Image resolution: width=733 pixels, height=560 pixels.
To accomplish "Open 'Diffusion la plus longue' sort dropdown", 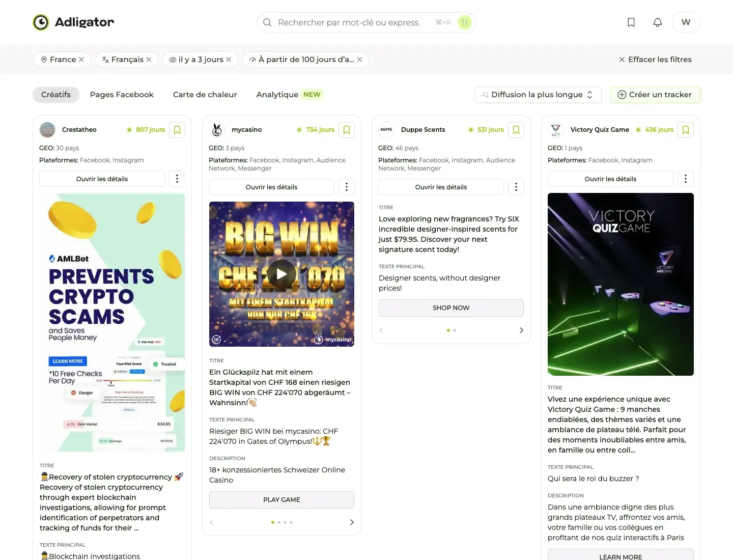I will [538, 95].
